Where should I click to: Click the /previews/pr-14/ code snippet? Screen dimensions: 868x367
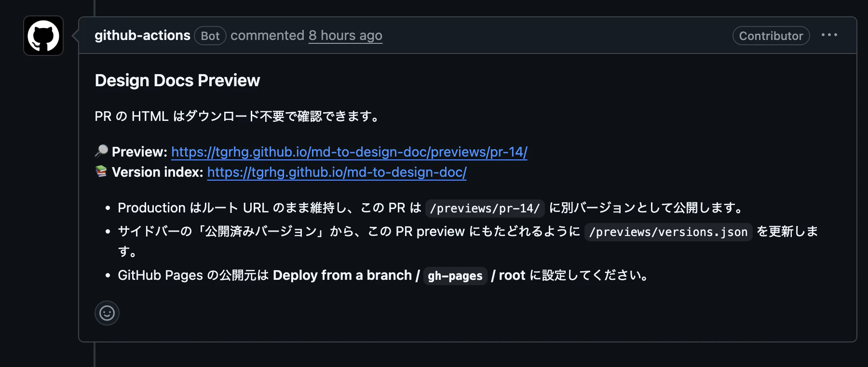click(x=485, y=209)
